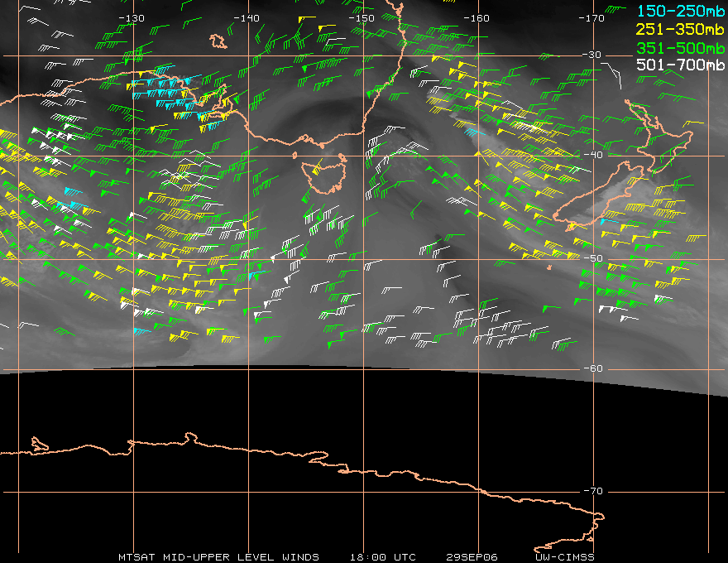This screenshot has width=728, height=563.
Task: Click New Zealand's North Island outline
Action: [x=659, y=136]
